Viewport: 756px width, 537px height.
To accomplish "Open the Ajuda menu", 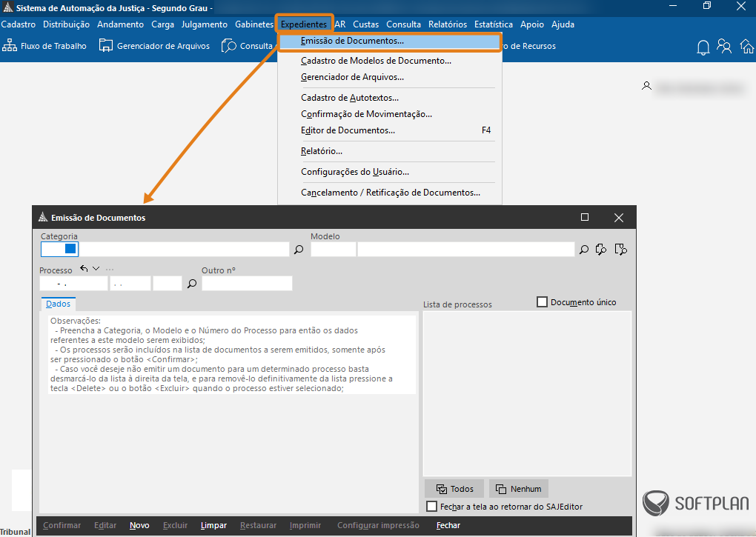I will [x=563, y=24].
